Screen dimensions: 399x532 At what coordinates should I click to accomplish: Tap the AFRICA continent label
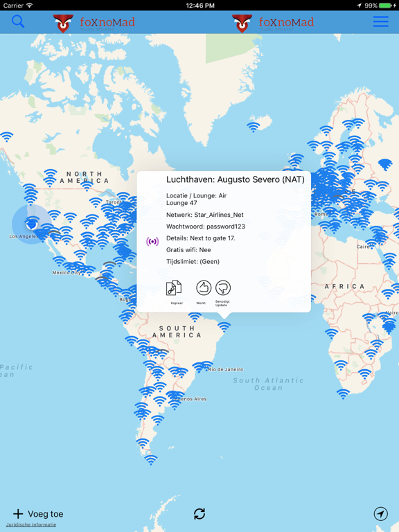click(x=344, y=286)
